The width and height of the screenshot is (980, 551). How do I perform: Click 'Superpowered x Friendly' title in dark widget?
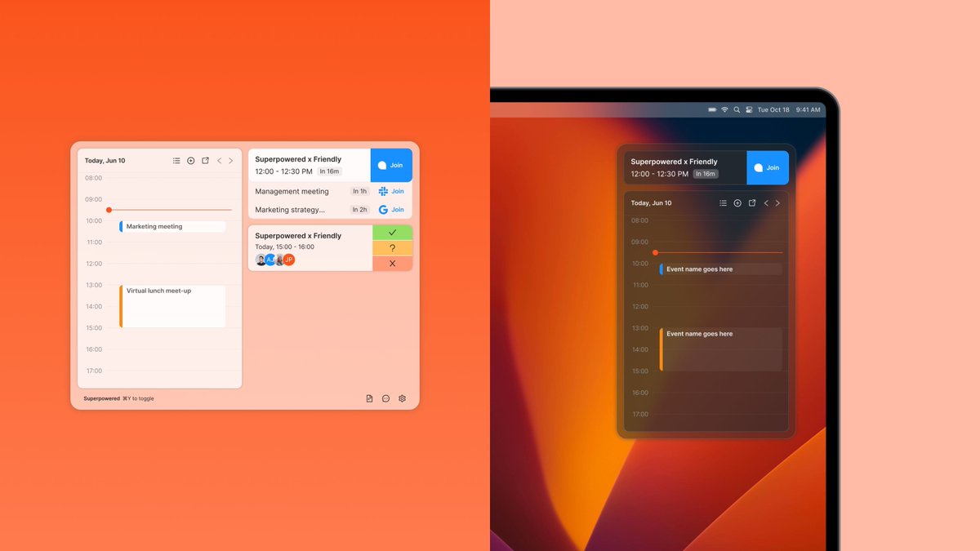point(674,162)
